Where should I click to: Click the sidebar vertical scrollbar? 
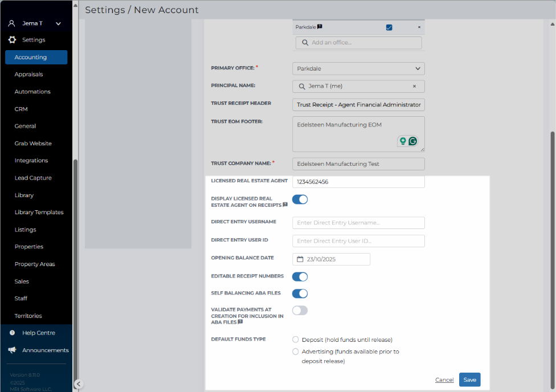pyautogui.click(x=75, y=273)
